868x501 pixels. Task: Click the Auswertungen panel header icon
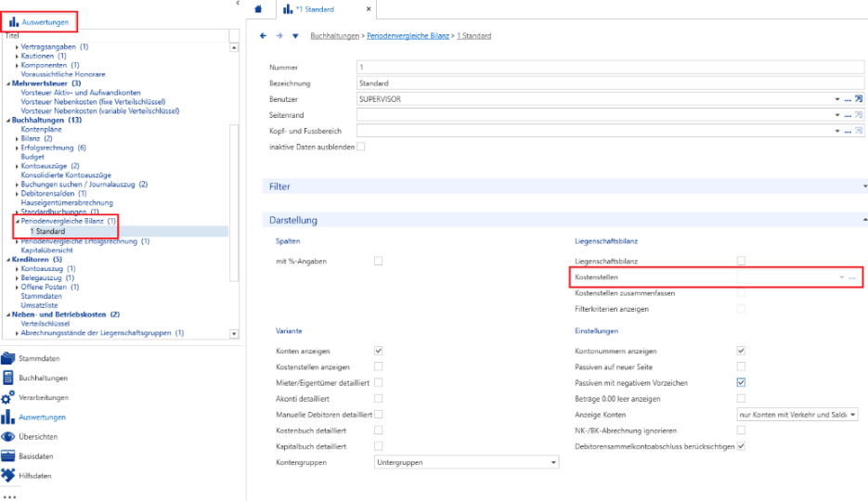click(14, 22)
